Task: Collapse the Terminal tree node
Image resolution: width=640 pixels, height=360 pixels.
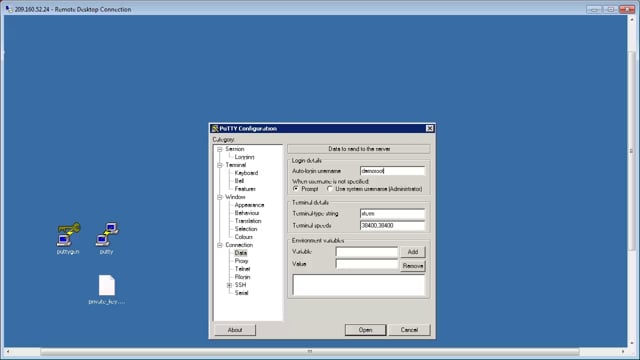Action: click(x=220, y=165)
